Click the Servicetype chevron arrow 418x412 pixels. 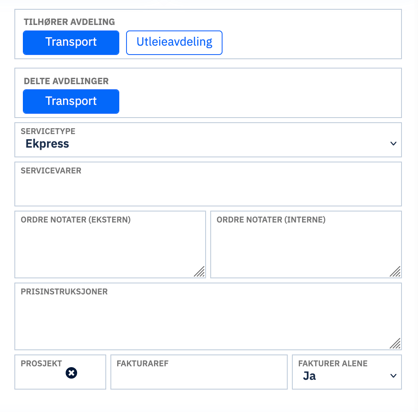pyautogui.click(x=393, y=144)
